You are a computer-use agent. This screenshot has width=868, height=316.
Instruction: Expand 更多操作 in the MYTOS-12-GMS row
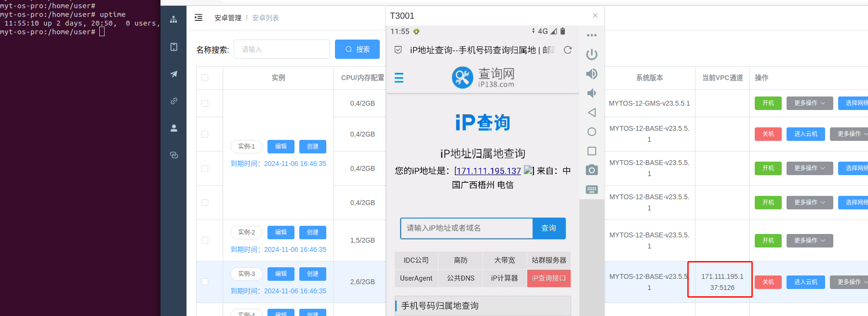(810, 103)
